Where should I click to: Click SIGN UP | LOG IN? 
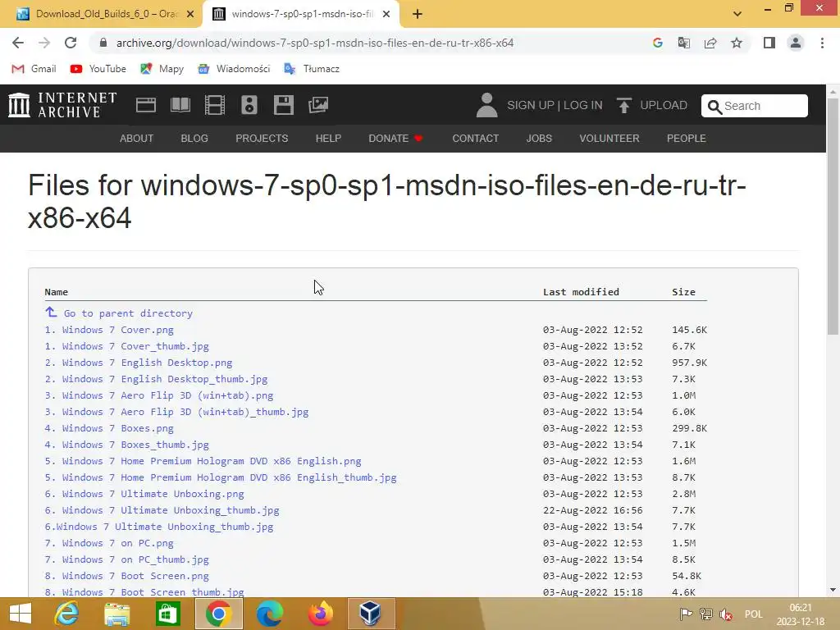click(555, 105)
